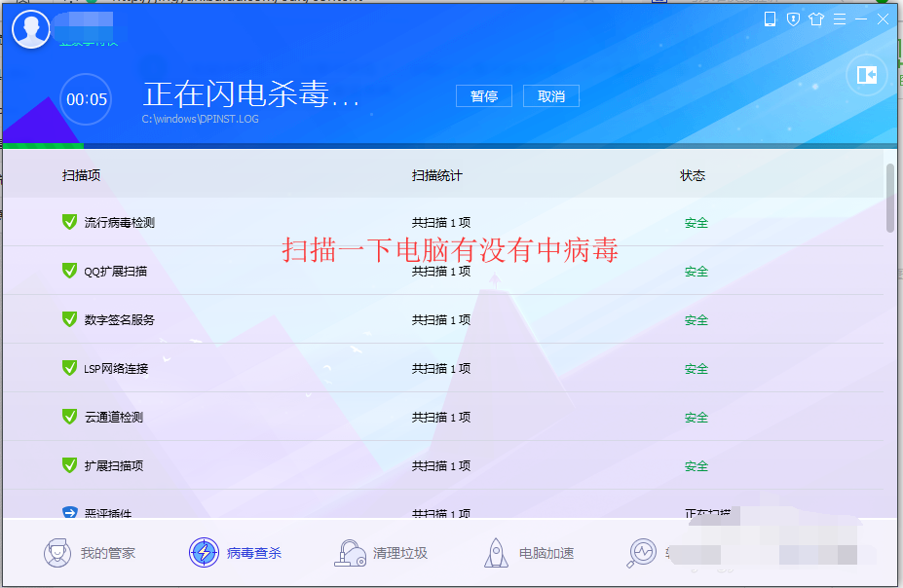This screenshot has height=588, width=903.
Task: Minimize the PC Manager window
Action: 861,19
